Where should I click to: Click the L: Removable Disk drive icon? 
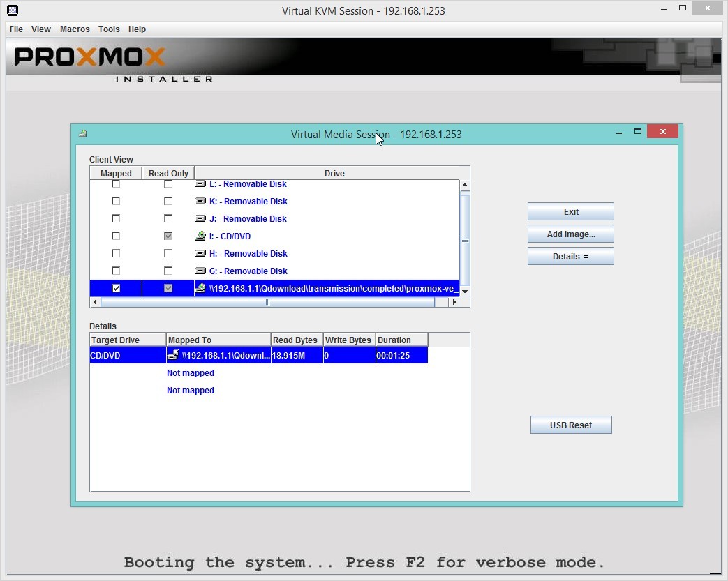point(200,183)
